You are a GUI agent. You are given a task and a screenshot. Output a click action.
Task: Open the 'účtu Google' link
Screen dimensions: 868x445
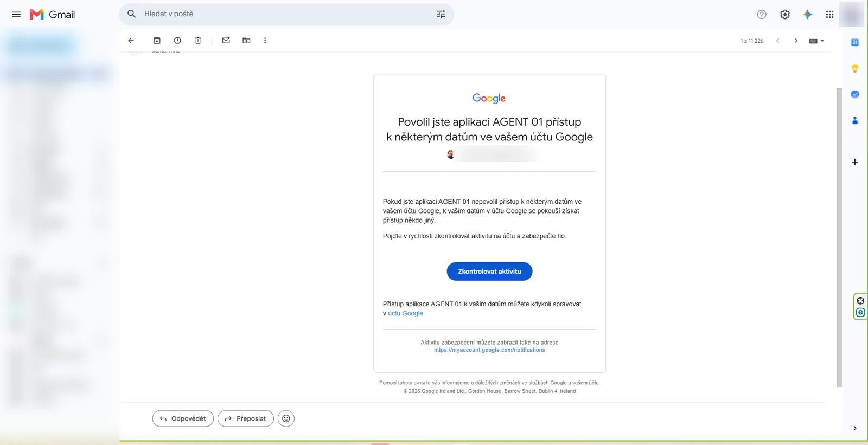click(405, 313)
